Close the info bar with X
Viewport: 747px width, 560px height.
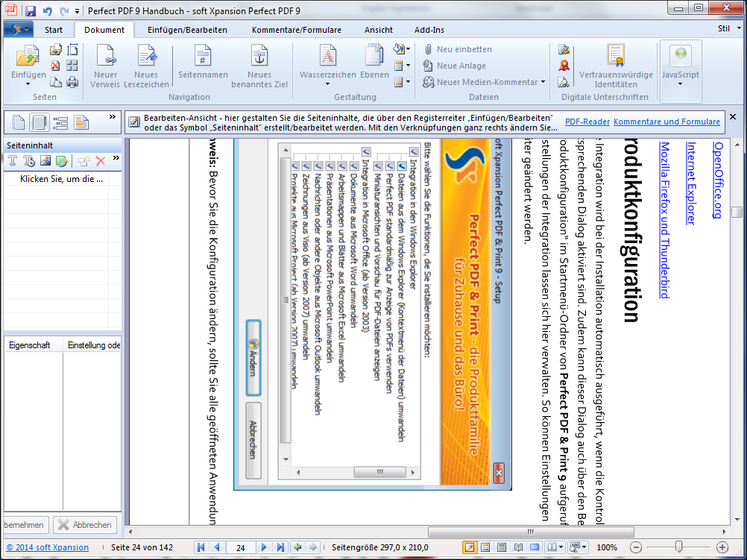733,117
